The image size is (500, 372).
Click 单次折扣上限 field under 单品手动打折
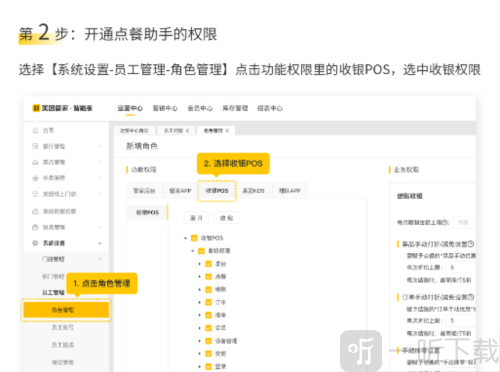coord(461,267)
